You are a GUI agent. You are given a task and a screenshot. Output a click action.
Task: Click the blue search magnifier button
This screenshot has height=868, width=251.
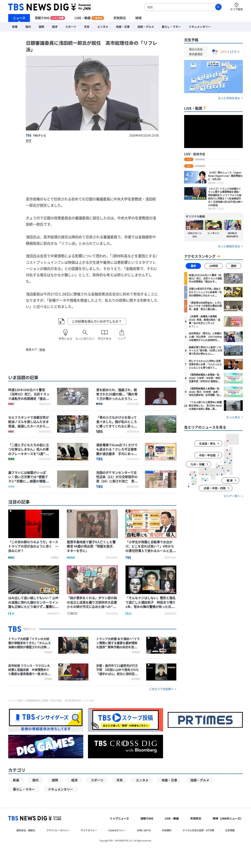pos(218,7)
